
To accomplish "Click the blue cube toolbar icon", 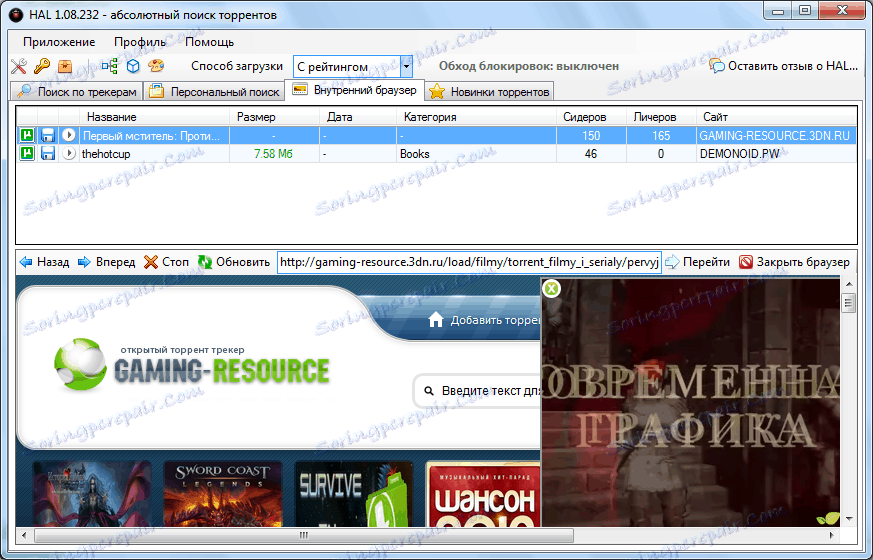I will (133, 66).
